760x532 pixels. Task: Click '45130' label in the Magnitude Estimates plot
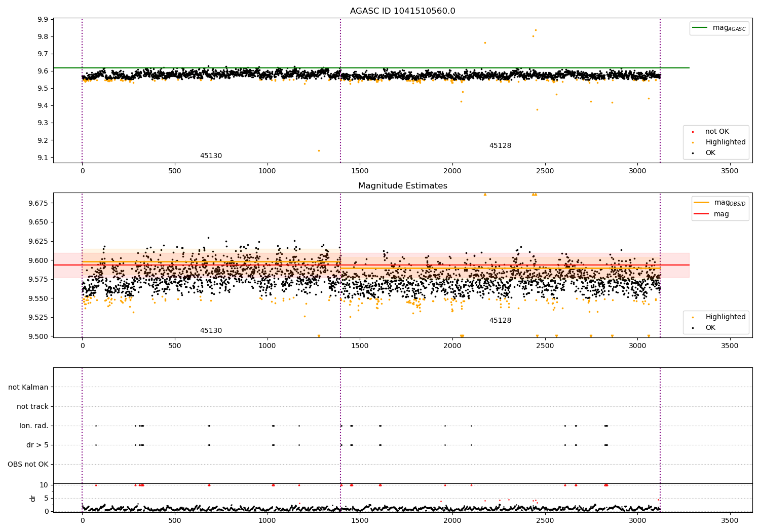[x=211, y=331]
